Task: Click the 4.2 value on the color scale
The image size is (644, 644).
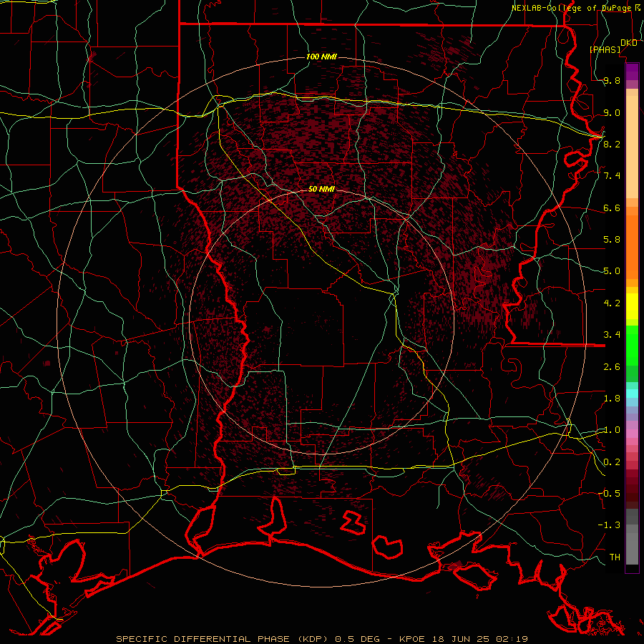Action: [612, 303]
